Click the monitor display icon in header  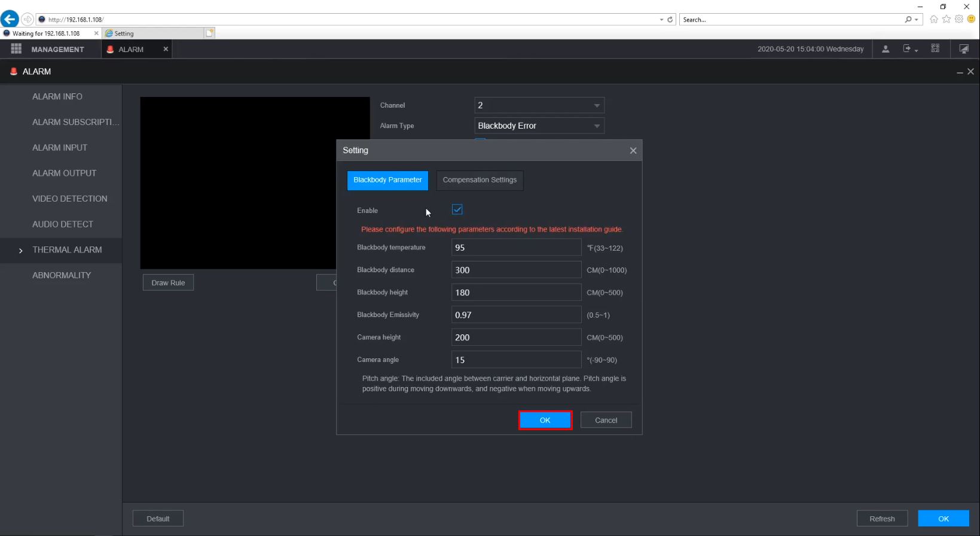[964, 49]
